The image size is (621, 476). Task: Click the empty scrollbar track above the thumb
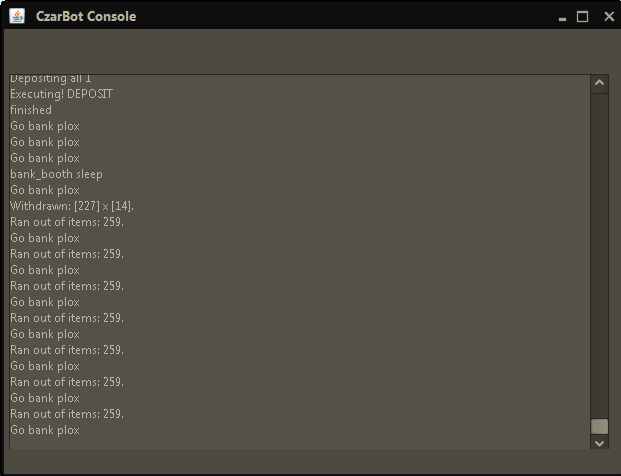(599, 250)
